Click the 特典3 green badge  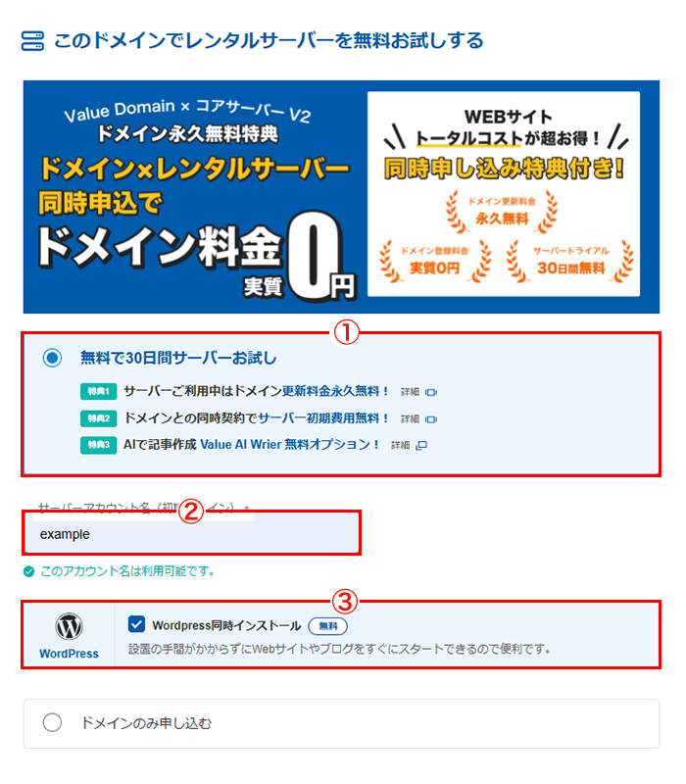pyautogui.click(x=99, y=445)
